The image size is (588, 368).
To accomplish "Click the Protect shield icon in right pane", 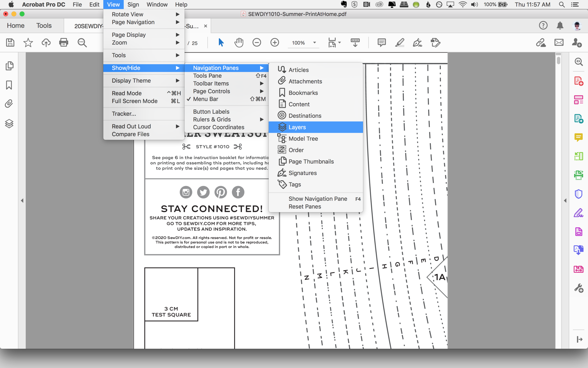I will tap(578, 194).
